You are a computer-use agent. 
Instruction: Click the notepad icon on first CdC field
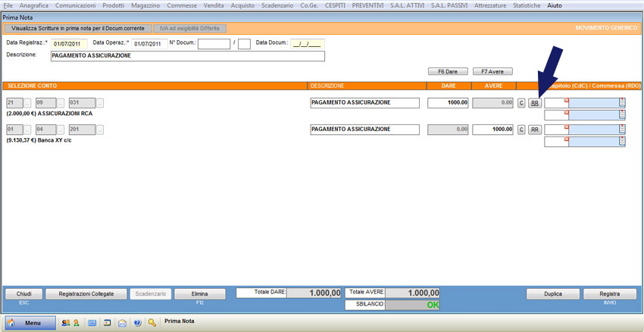pos(622,102)
